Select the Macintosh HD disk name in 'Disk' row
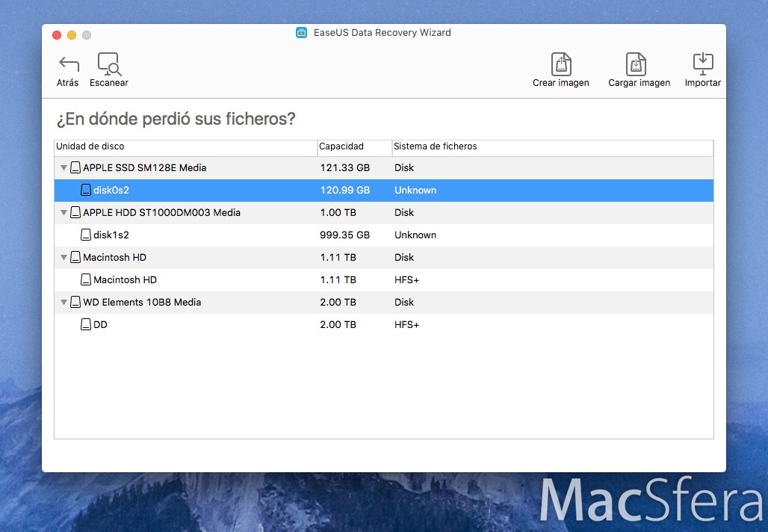 (x=114, y=257)
